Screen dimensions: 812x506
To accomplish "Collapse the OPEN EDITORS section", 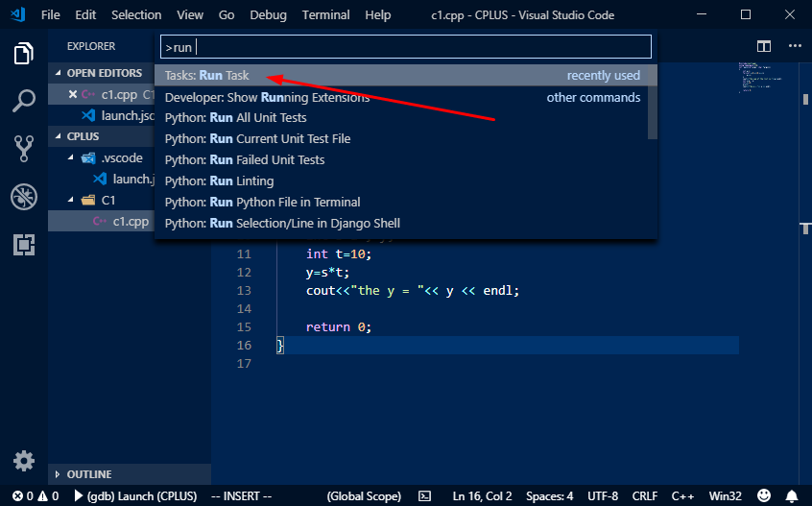I will pyautogui.click(x=58, y=73).
